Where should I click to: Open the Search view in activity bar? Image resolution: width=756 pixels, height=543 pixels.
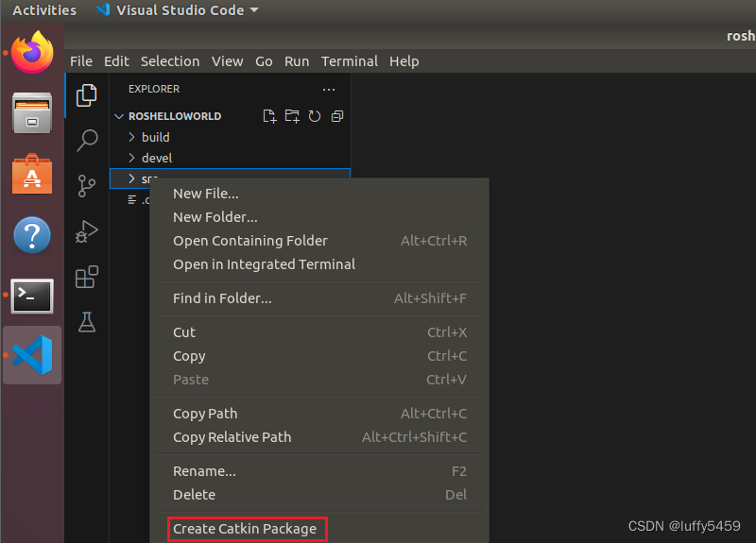(87, 140)
